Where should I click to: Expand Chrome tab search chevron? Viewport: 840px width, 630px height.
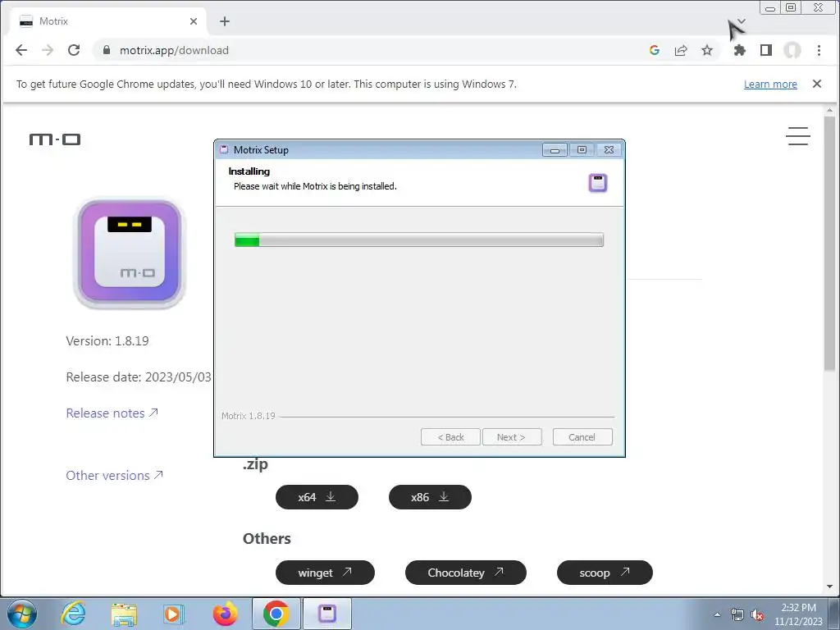pyautogui.click(x=742, y=21)
